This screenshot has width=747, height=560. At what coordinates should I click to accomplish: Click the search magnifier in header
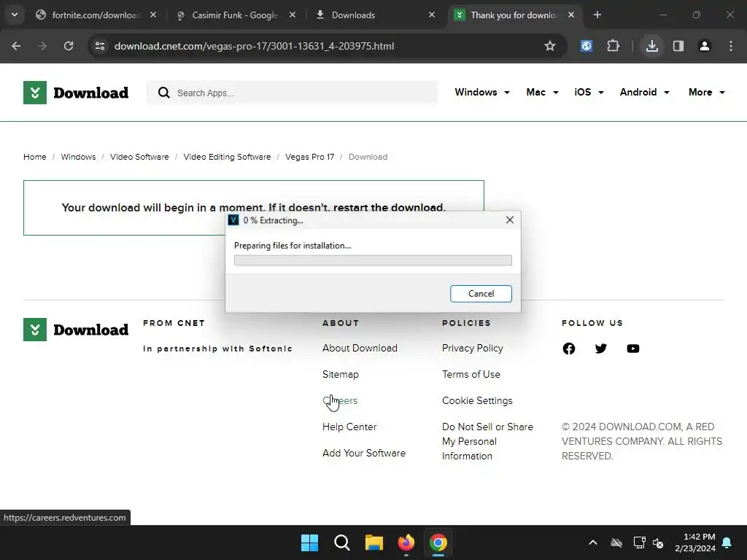click(x=164, y=93)
